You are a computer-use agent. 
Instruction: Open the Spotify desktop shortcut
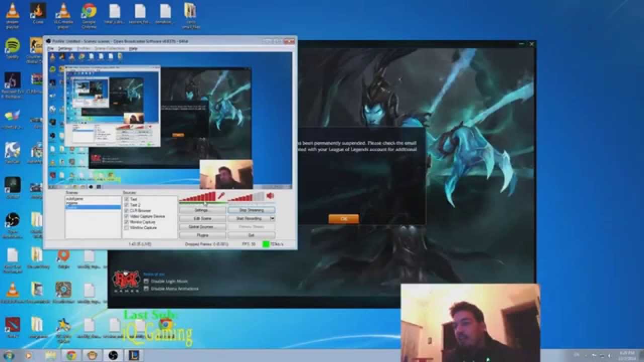click(12, 48)
